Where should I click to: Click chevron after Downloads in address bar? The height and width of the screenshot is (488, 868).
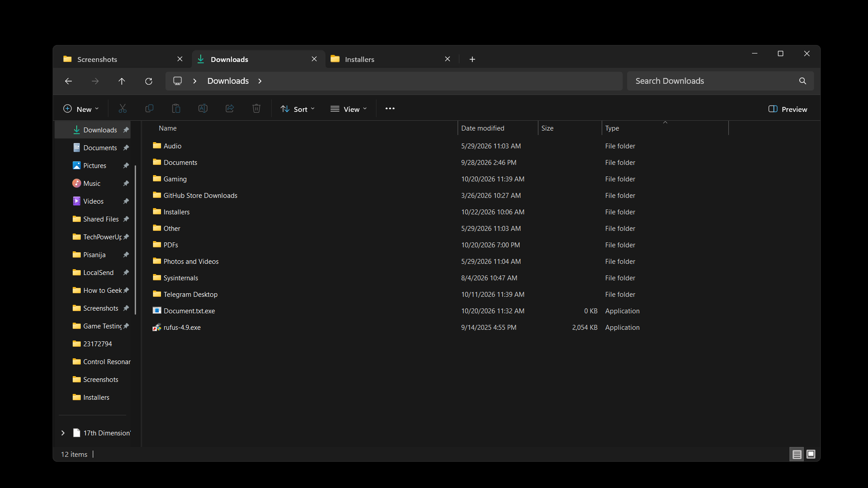coord(260,81)
